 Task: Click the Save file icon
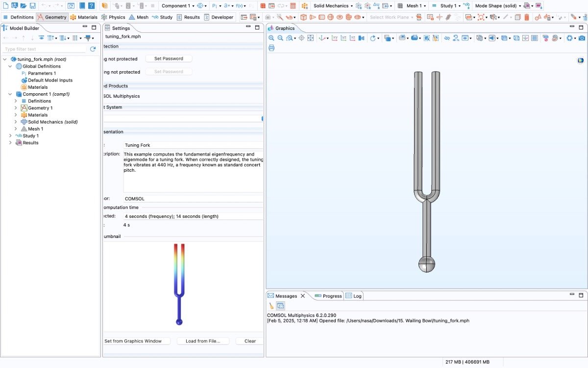[32, 6]
